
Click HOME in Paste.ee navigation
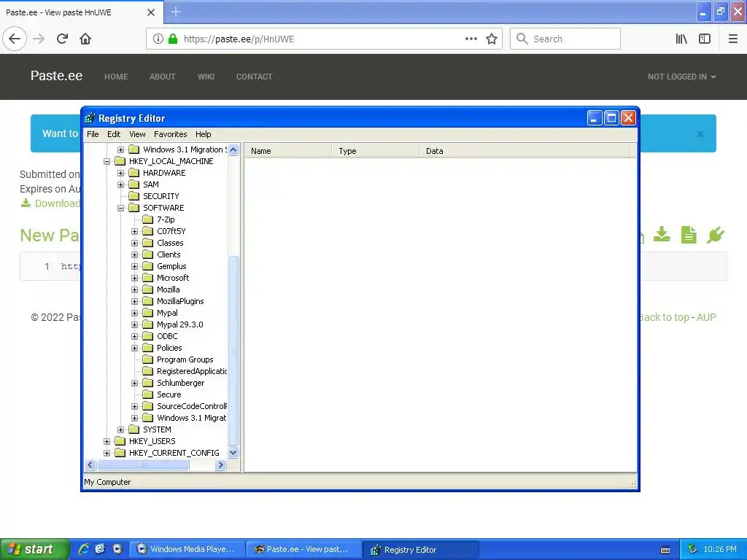(x=116, y=77)
